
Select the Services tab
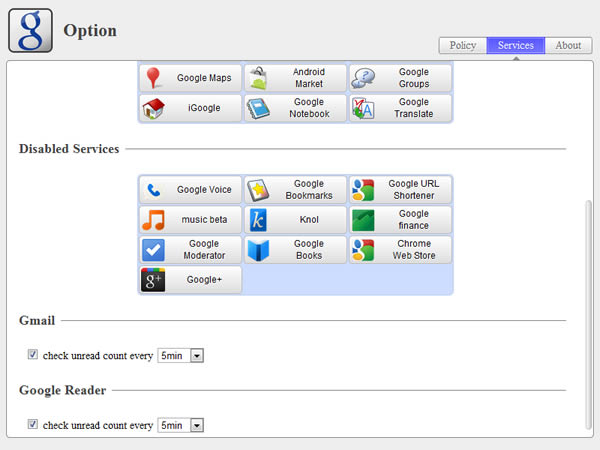click(x=516, y=46)
